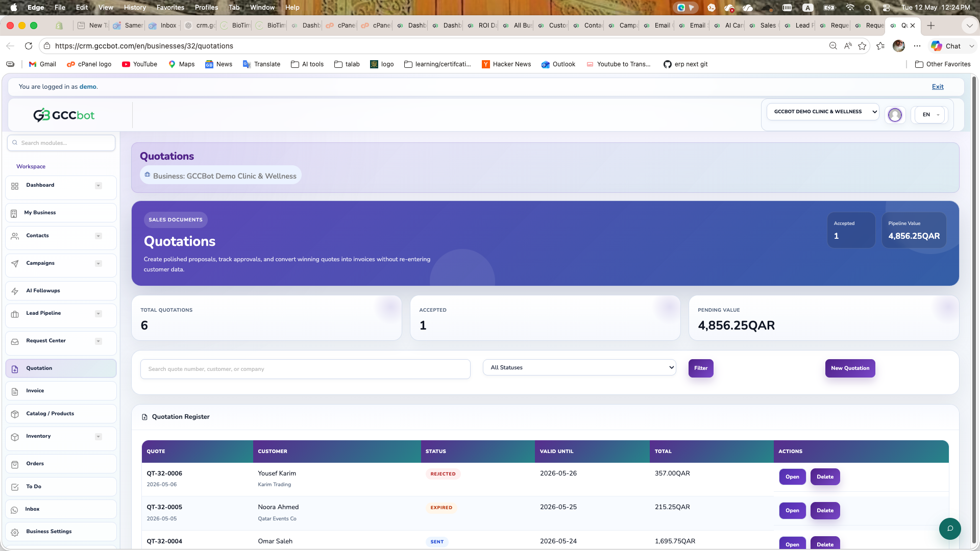This screenshot has height=551, width=980.
Task: Open Edge settings and more ellipsis
Action: pyautogui.click(x=917, y=46)
